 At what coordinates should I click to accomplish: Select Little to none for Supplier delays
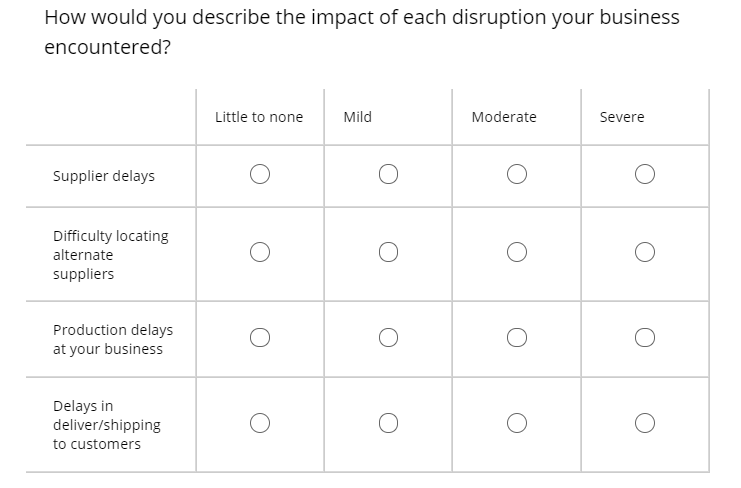click(260, 174)
